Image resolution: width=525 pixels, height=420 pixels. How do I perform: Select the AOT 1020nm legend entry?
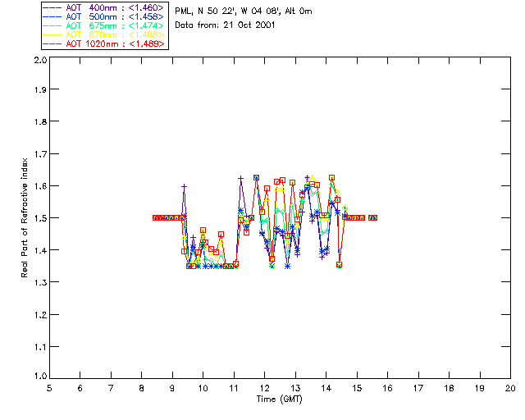coord(104,43)
